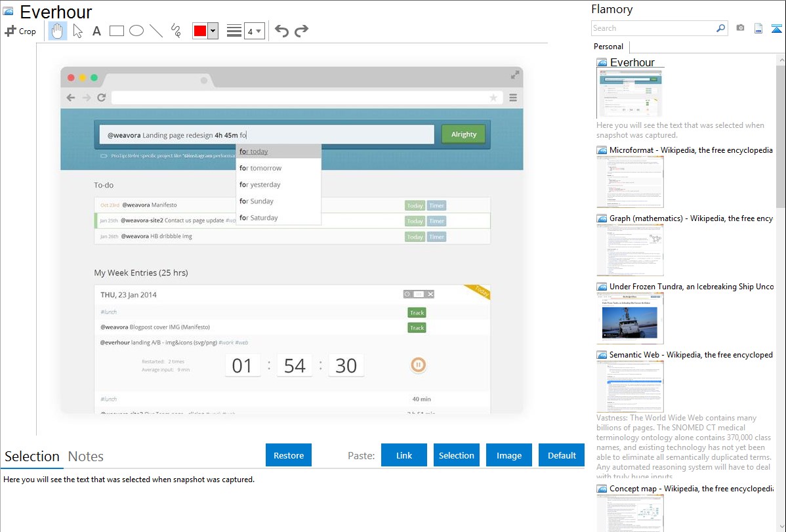Image resolution: width=786 pixels, height=532 pixels.
Task: Click the page document icon beside the camera
Action: tap(758, 28)
